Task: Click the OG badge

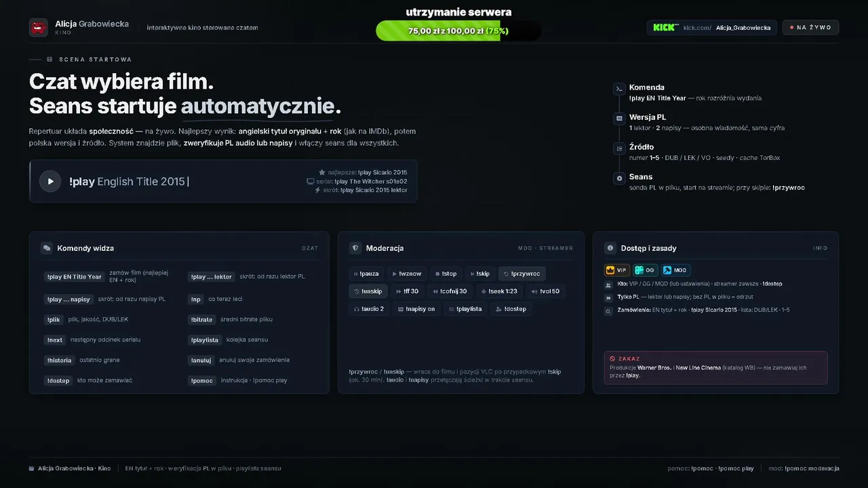Action: (646, 270)
